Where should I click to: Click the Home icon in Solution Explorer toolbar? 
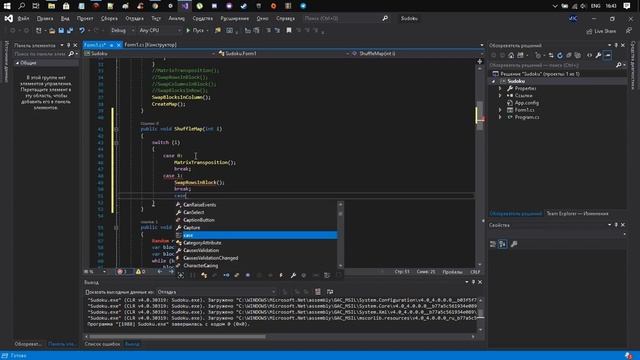point(511,55)
